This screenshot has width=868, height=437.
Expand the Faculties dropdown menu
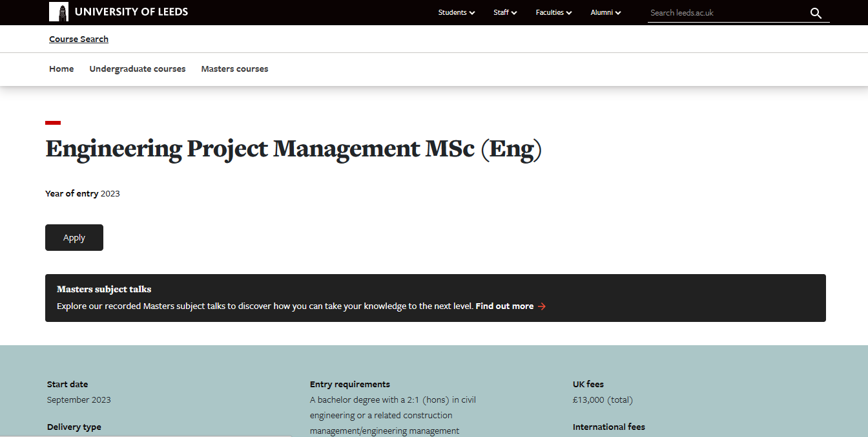tap(553, 12)
